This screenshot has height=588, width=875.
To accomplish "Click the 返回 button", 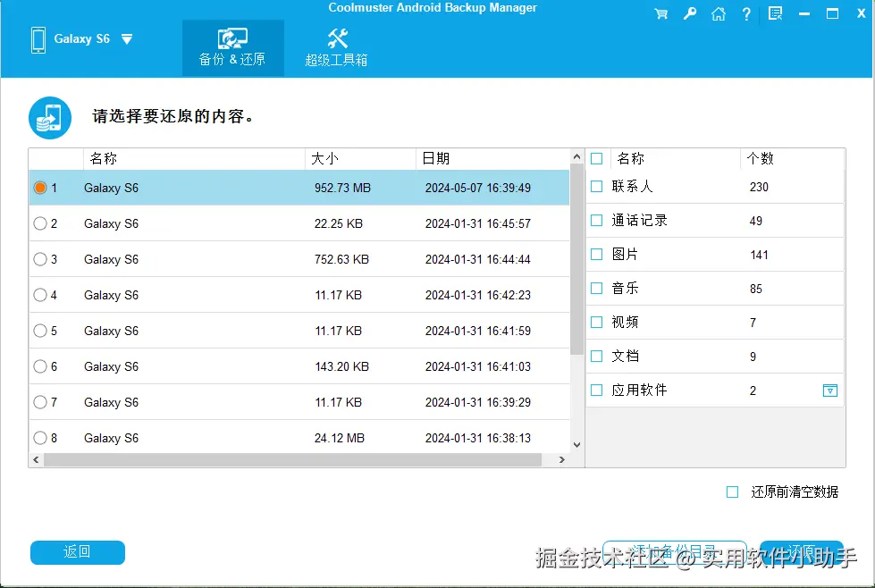I will pyautogui.click(x=78, y=552).
